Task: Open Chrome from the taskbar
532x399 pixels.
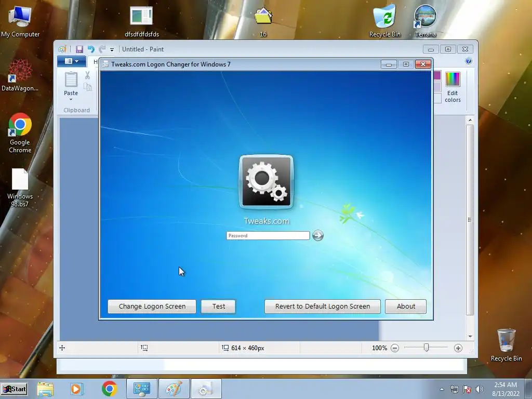Action: point(109,389)
